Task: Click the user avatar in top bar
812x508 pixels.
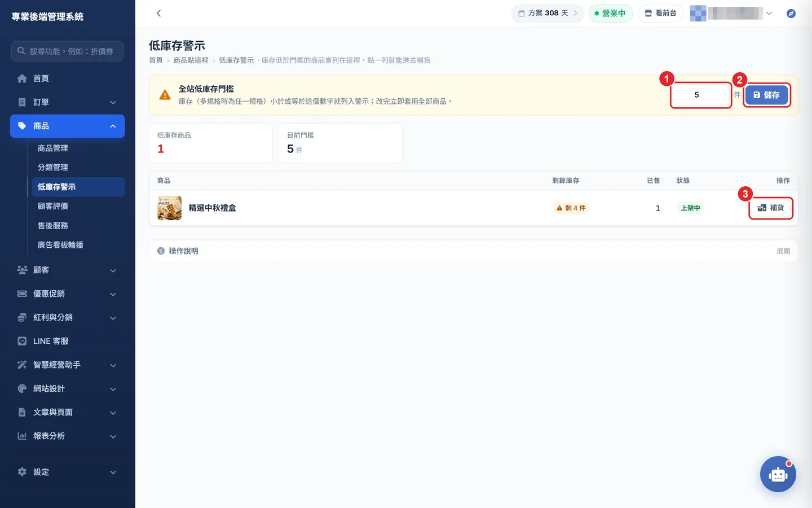Action: pos(698,13)
